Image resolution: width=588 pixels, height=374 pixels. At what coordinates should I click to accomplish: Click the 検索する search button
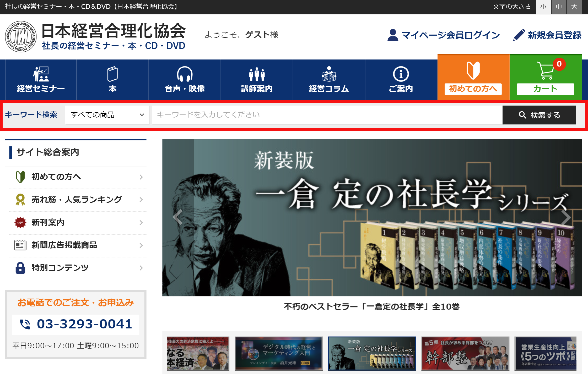point(539,115)
